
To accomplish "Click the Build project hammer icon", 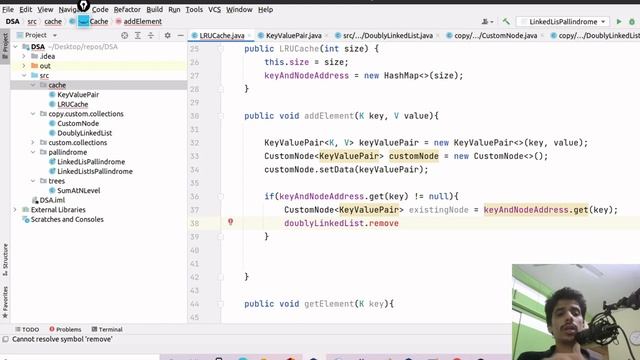I will click(506, 22).
